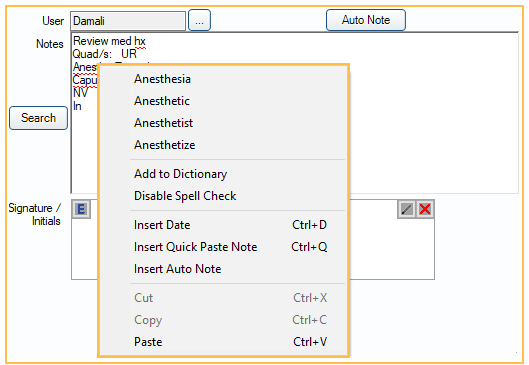Click the Review med hx note line
Image resolution: width=529 pixels, height=365 pixels.
pyautogui.click(x=109, y=41)
